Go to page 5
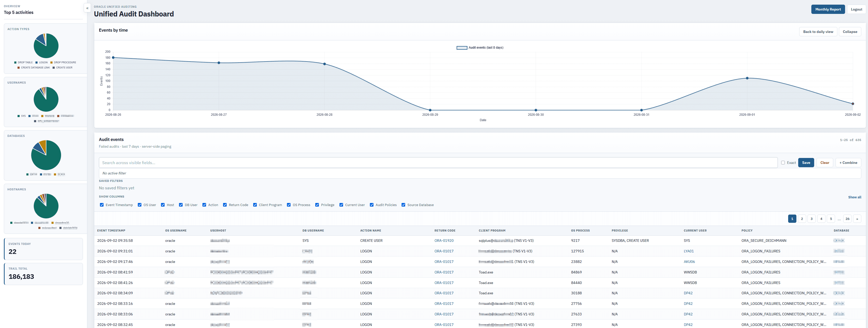868x328 pixels. click(x=831, y=219)
